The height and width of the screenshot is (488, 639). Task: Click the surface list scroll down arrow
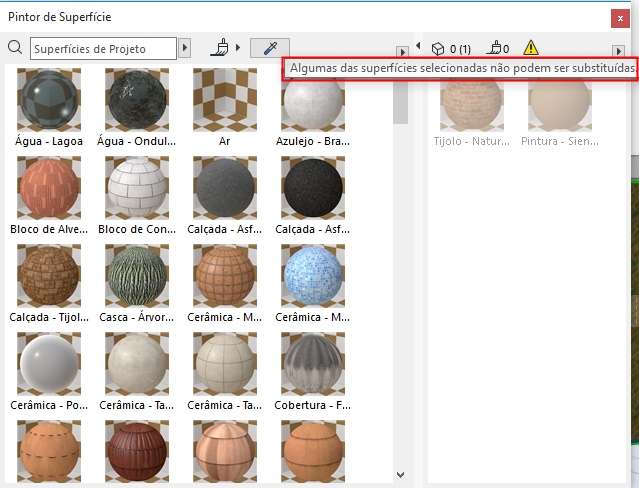point(400,474)
